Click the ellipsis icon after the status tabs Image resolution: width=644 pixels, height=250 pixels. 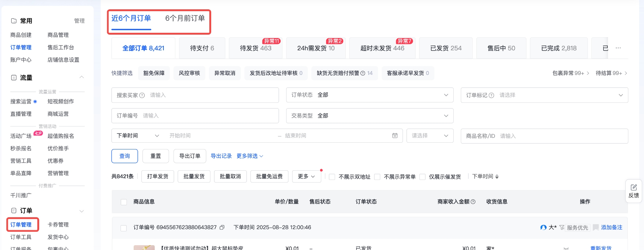(x=618, y=48)
